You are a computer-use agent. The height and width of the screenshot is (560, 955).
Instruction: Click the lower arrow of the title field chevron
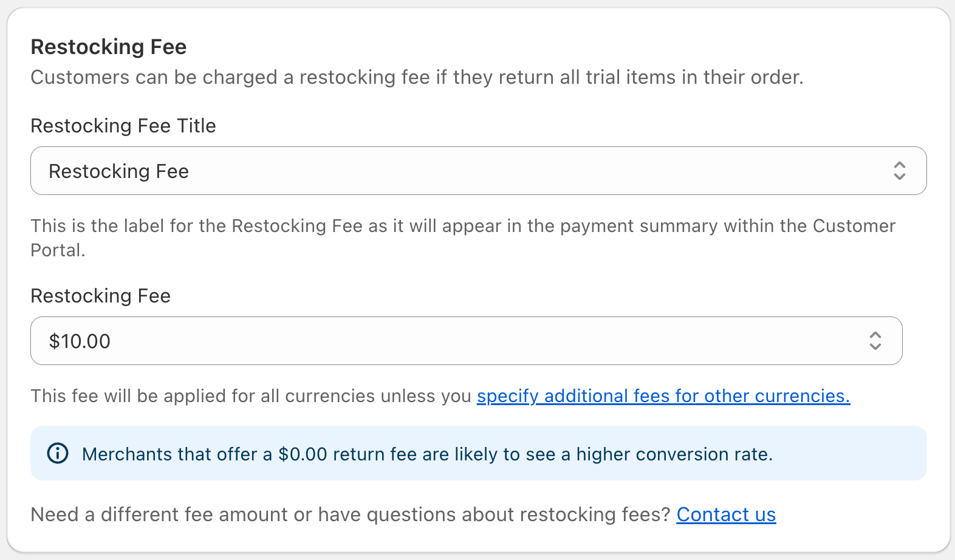pos(899,177)
